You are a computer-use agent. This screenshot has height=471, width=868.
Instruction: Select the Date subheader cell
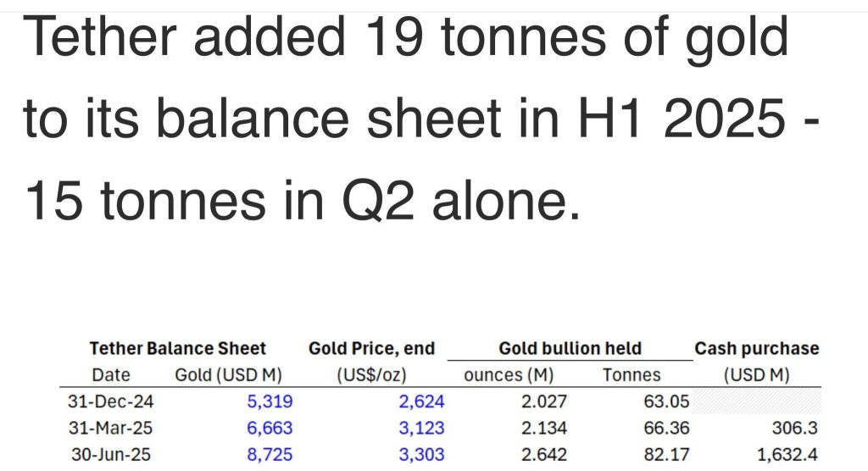[111, 374]
